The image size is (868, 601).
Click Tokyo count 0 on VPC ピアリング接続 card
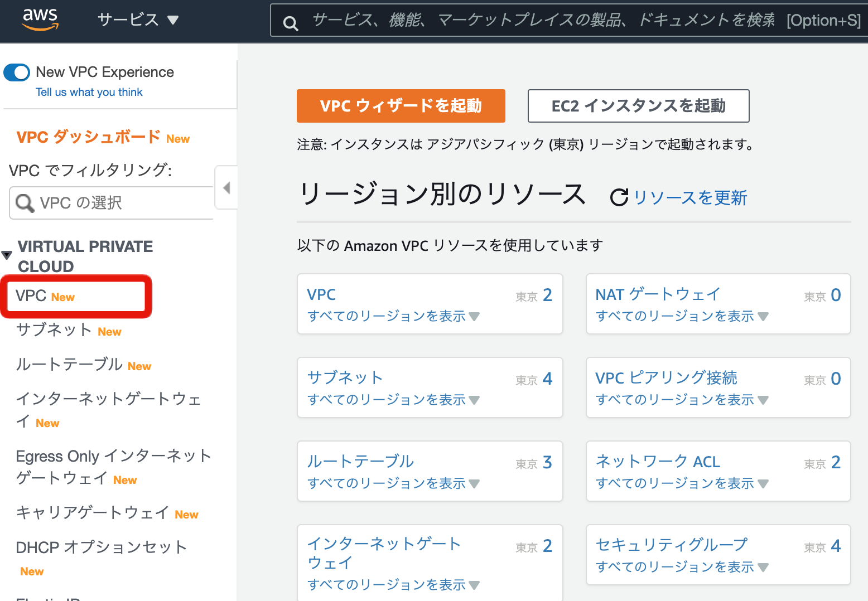(836, 379)
